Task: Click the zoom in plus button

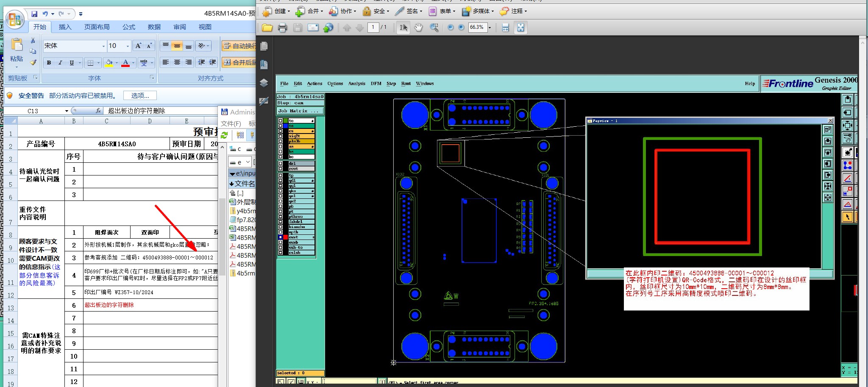Action: tap(461, 28)
